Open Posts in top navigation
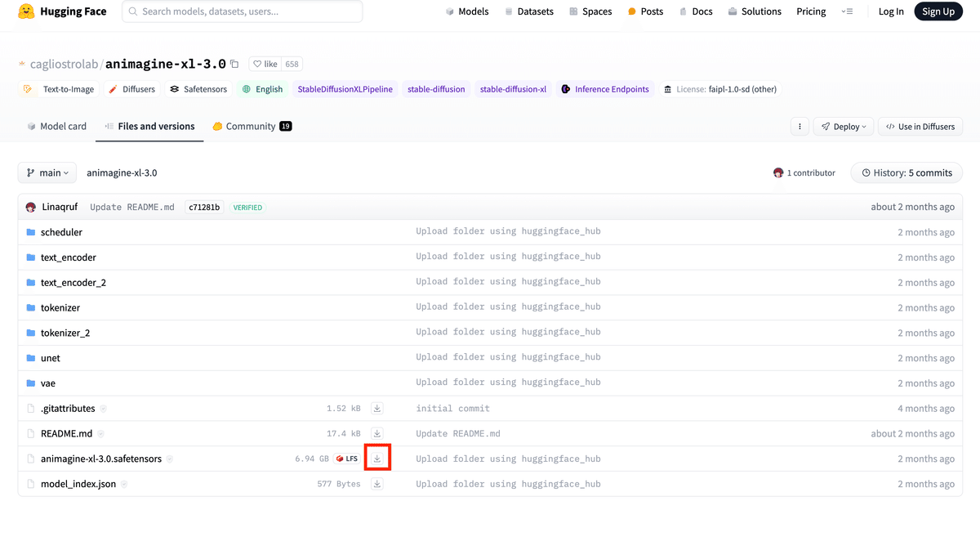 tap(645, 11)
